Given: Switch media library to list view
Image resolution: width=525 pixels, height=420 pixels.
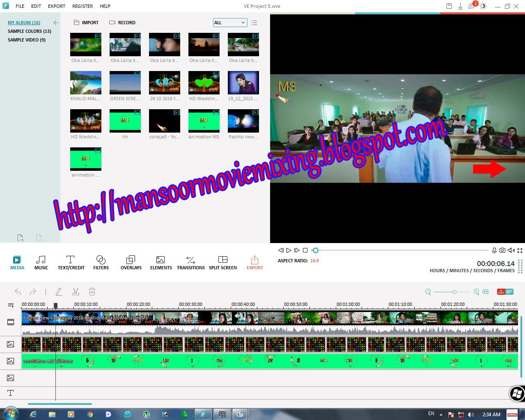Looking at the screenshot, I should pyautogui.click(x=254, y=23).
